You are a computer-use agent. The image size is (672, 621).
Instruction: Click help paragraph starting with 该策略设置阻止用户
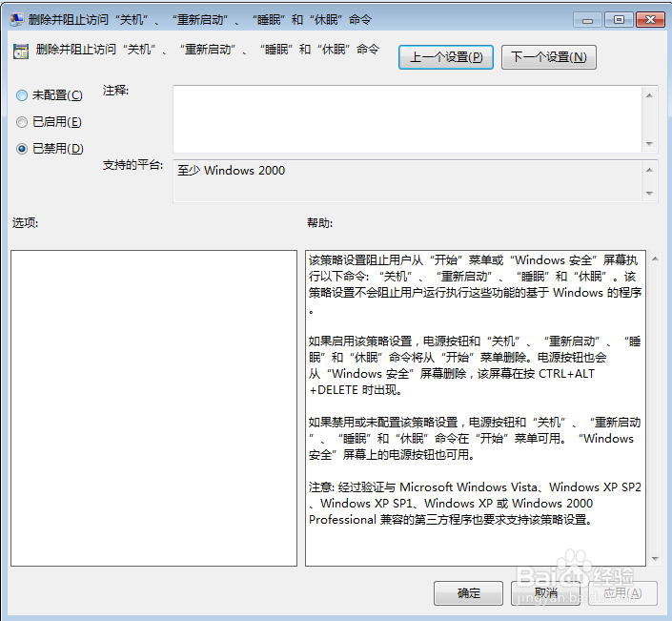point(475,285)
